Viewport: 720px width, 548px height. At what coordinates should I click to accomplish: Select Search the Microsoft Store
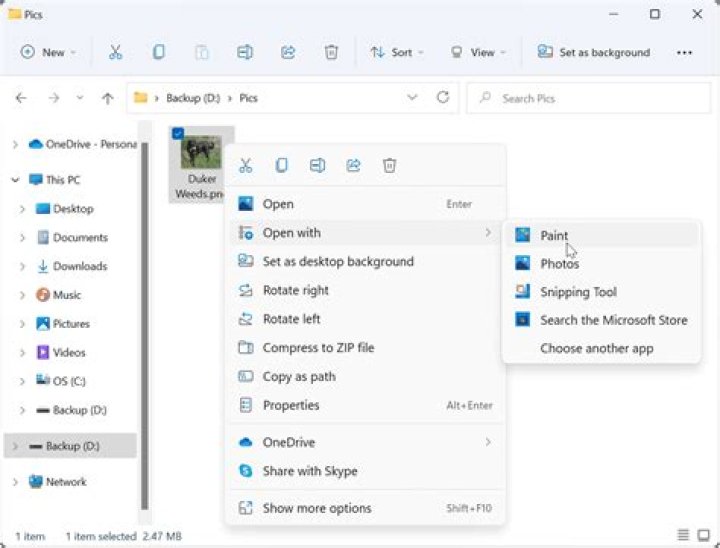602,320
